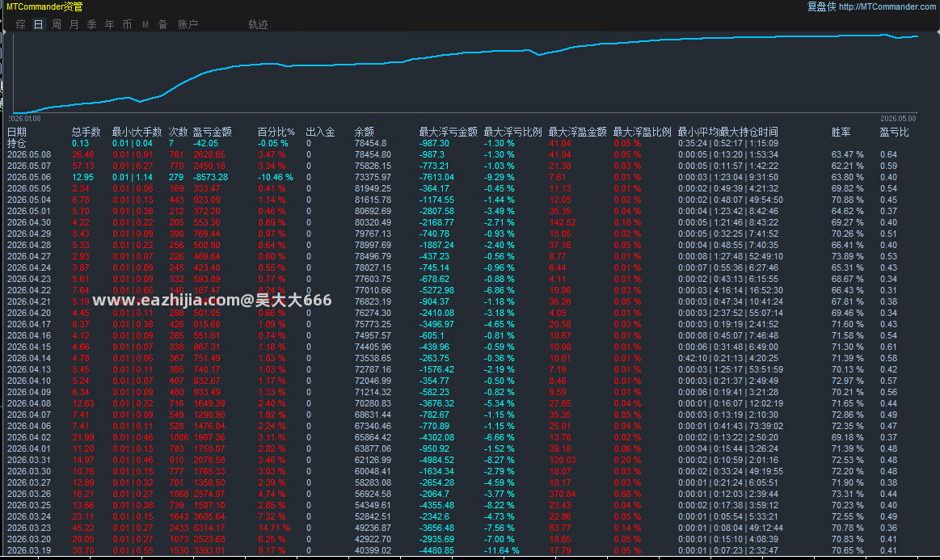Viewport: 940px width, 560px height.
Task: Select the 2026.04.22 date row
Action: 29,290
